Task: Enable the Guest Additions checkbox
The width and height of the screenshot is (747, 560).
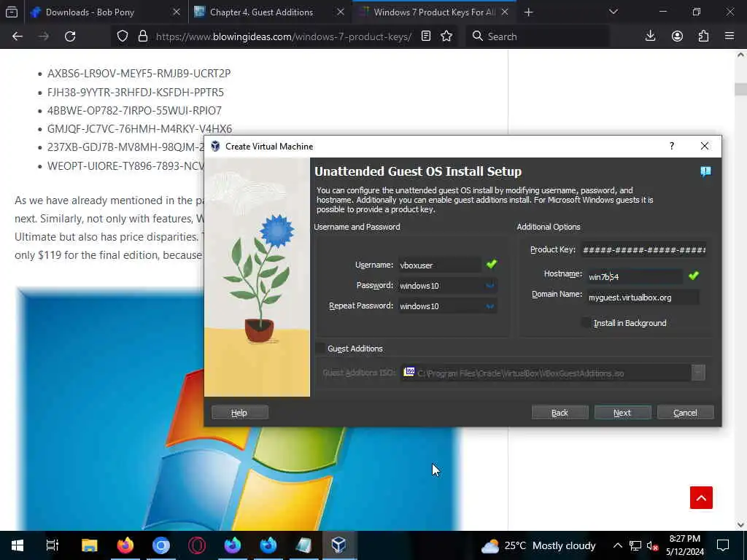Action: [321, 349]
